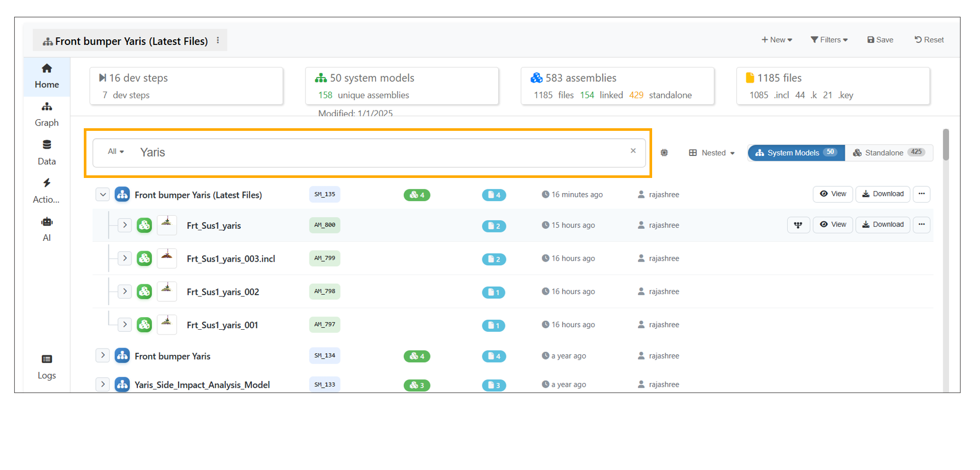The width and height of the screenshot is (980, 470).
Task: Click the Save button
Action: pos(880,40)
